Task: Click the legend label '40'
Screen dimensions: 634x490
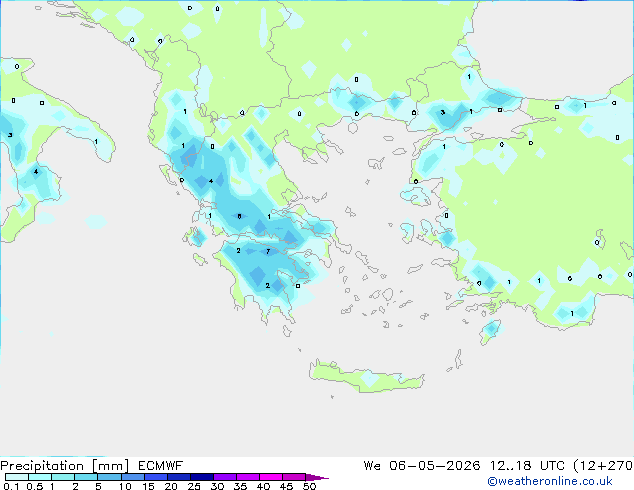Action: (263, 486)
